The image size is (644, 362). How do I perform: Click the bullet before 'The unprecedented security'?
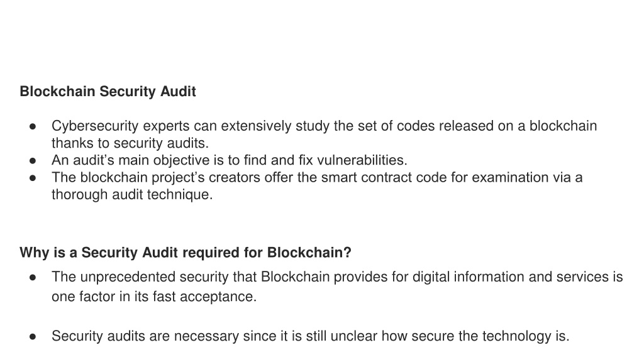(x=33, y=277)
